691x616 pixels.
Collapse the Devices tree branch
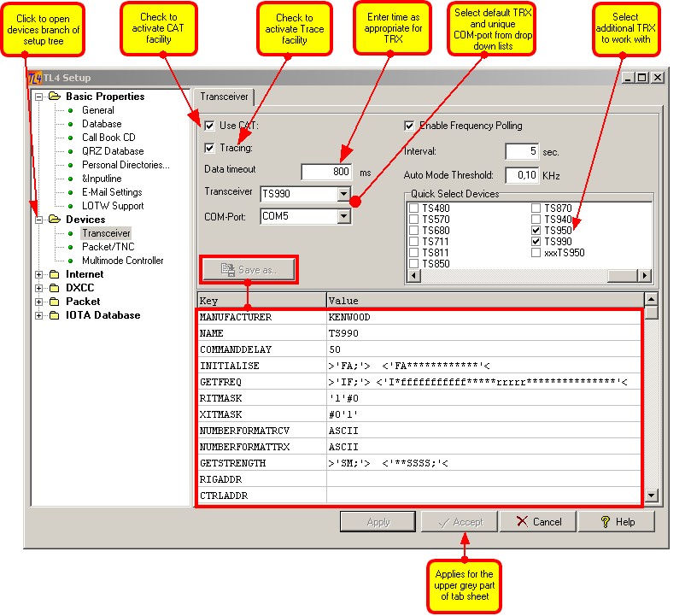click(x=38, y=220)
